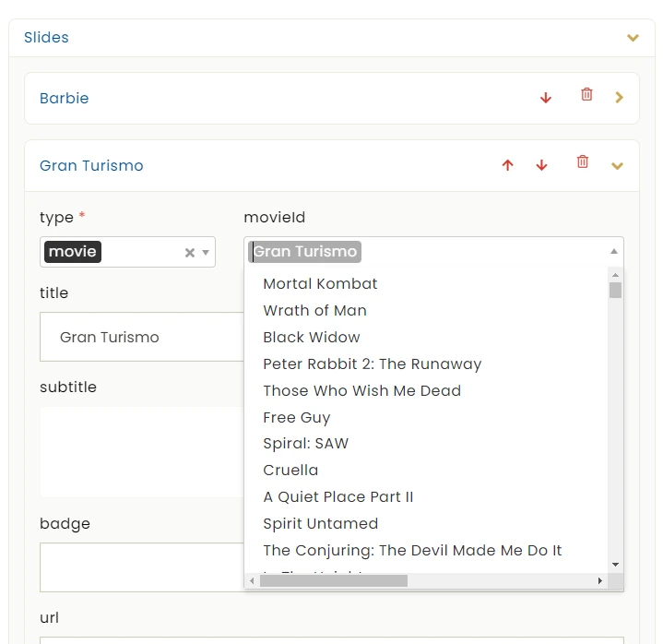Focus the title field with Gran Turismo
The height and width of the screenshot is (644, 663).
click(142, 337)
